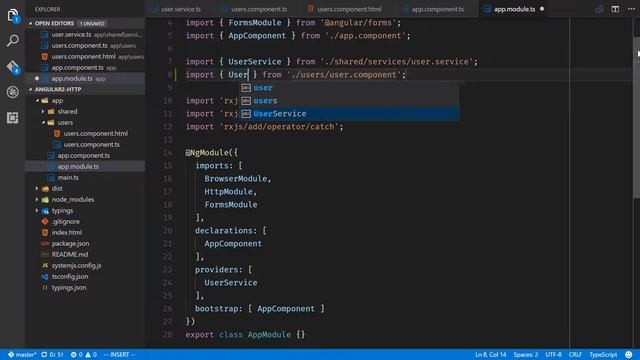Click the master branch indicator
The image size is (640, 360).
pyautogui.click(x=22, y=354)
